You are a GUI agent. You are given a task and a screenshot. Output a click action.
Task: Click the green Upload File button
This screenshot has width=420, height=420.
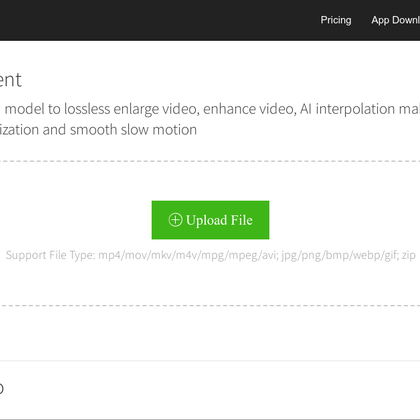point(210,220)
